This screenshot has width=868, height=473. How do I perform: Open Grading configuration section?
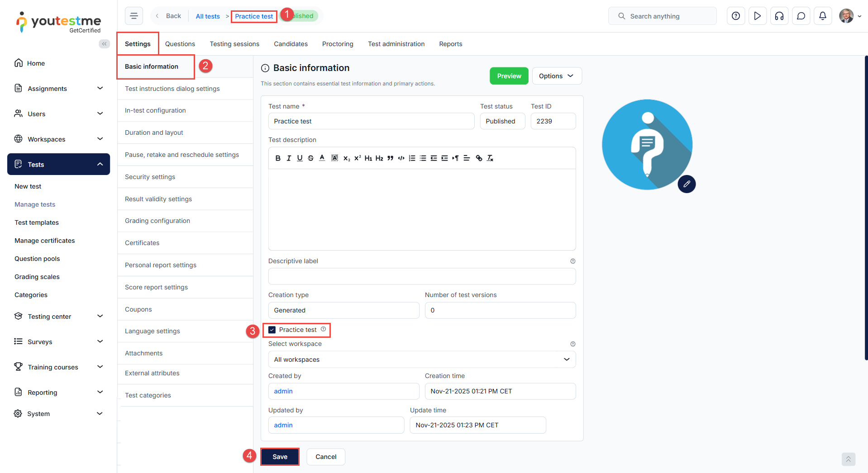coord(186,221)
